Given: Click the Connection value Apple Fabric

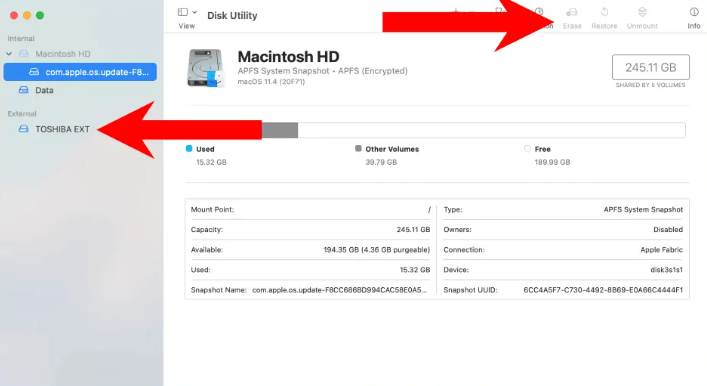Looking at the screenshot, I should (661, 250).
